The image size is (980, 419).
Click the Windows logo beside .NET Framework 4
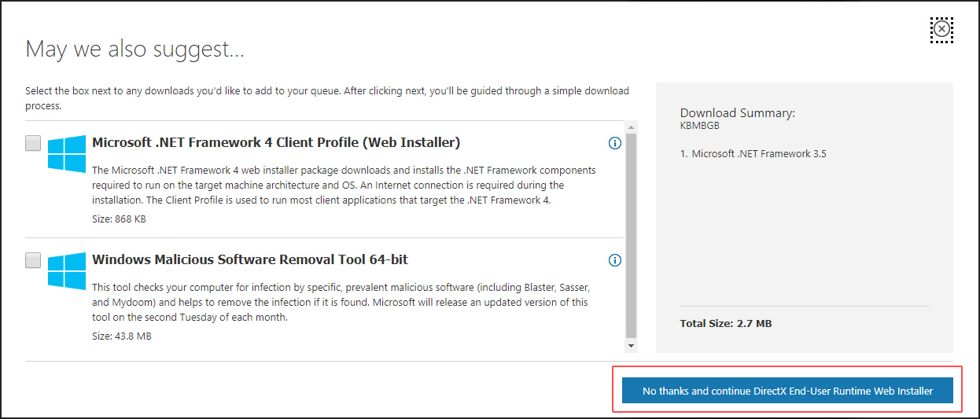click(67, 153)
